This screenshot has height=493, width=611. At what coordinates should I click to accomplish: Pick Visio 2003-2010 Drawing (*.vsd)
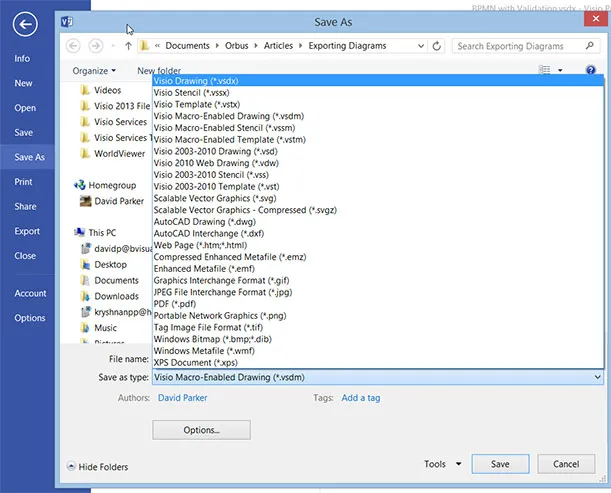pyautogui.click(x=378, y=151)
